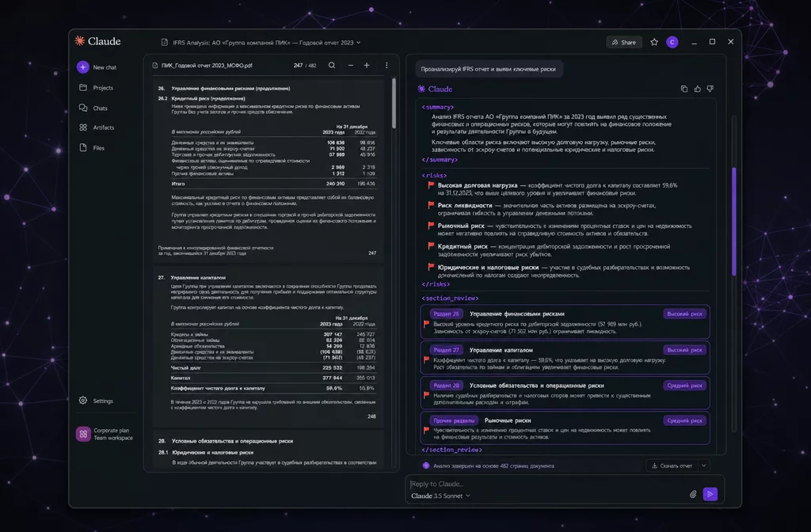
Task: Open Chats in the sidebar
Action: (x=93, y=108)
